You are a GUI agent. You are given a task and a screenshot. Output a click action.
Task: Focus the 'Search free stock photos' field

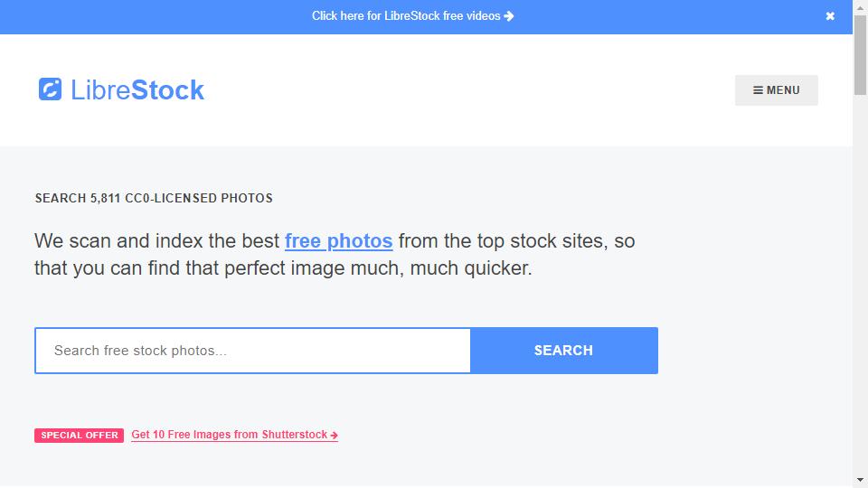click(x=252, y=351)
